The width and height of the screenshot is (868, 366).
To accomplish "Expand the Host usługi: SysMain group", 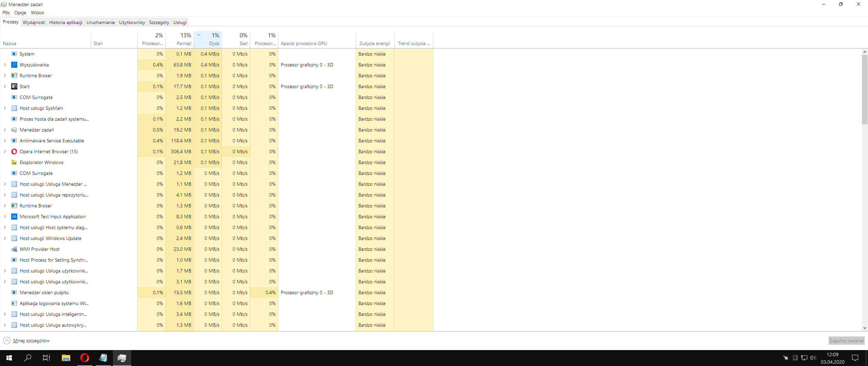I will (5, 108).
